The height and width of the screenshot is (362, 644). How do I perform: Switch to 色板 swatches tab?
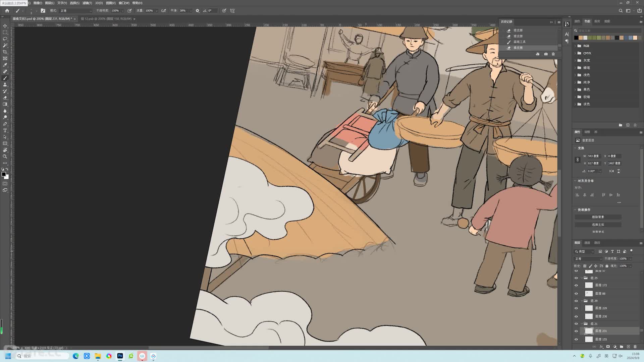tap(587, 21)
